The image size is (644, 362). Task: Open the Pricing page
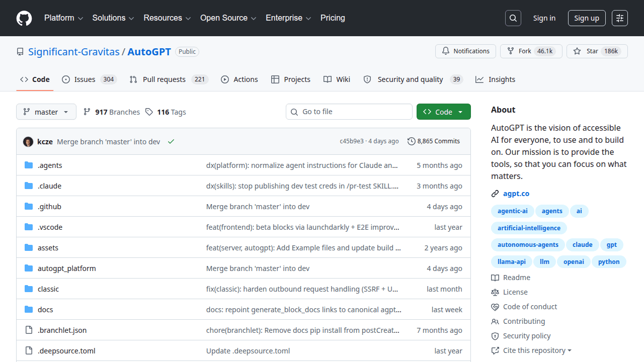coord(333,18)
